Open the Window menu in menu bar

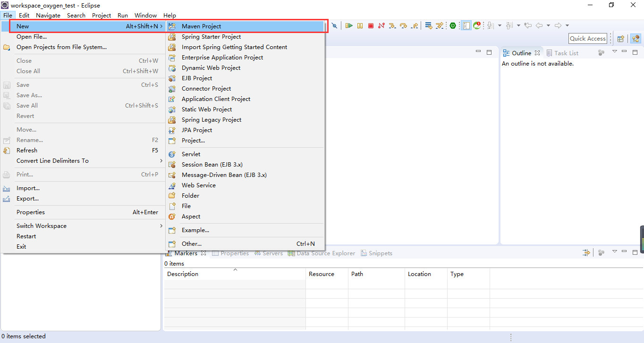[145, 15]
